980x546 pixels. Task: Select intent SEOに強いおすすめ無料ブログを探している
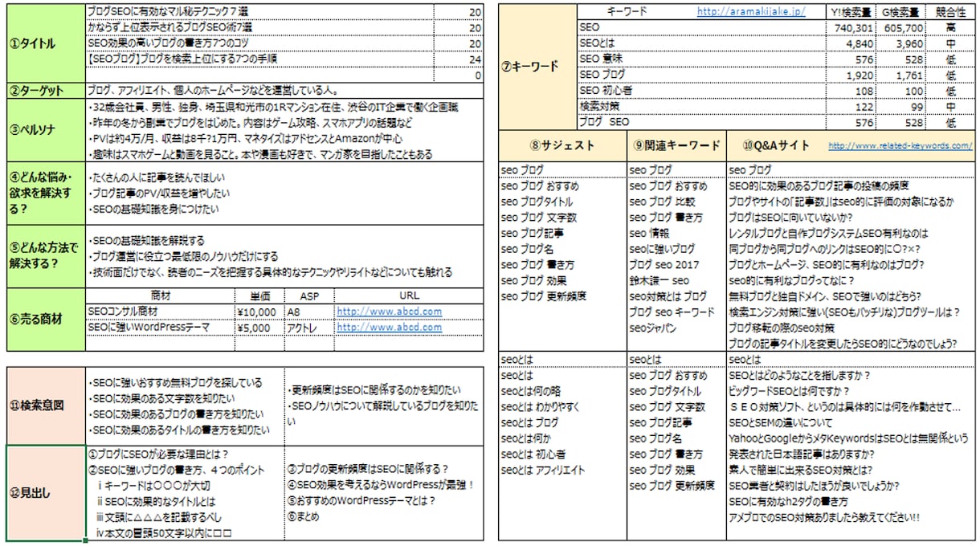click(x=174, y=383)
